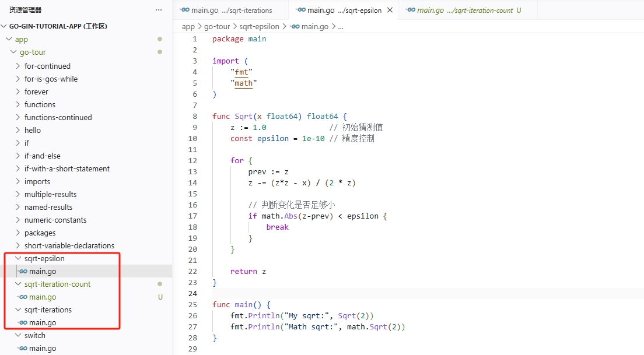The height and width of the screenshot is (355, 644).
Task: Expand the imports folder
Action: tap(17, 181)
